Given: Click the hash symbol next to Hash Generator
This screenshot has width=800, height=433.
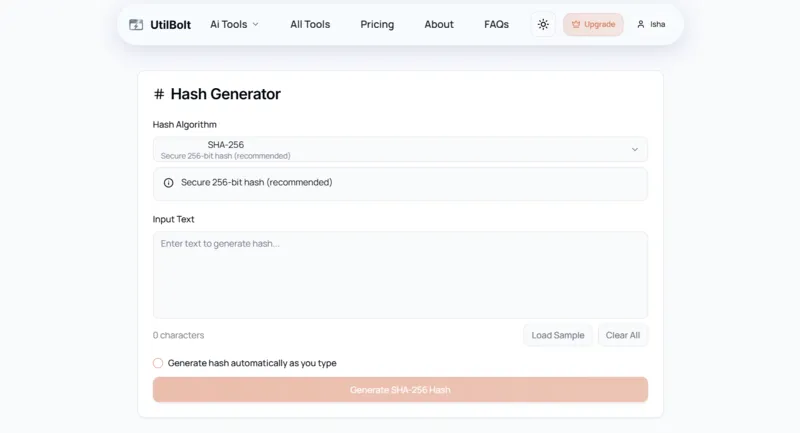Looking at the screenshot, I should point(159,94).
